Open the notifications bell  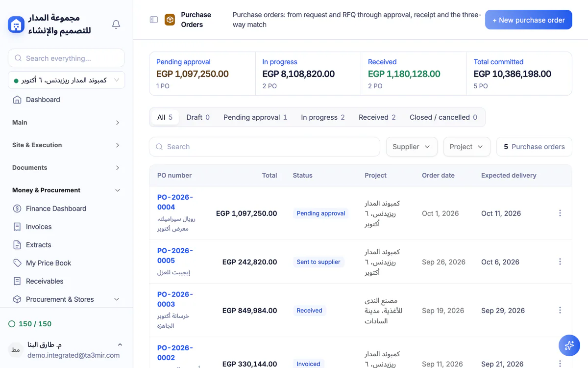[x=116, y=24]
